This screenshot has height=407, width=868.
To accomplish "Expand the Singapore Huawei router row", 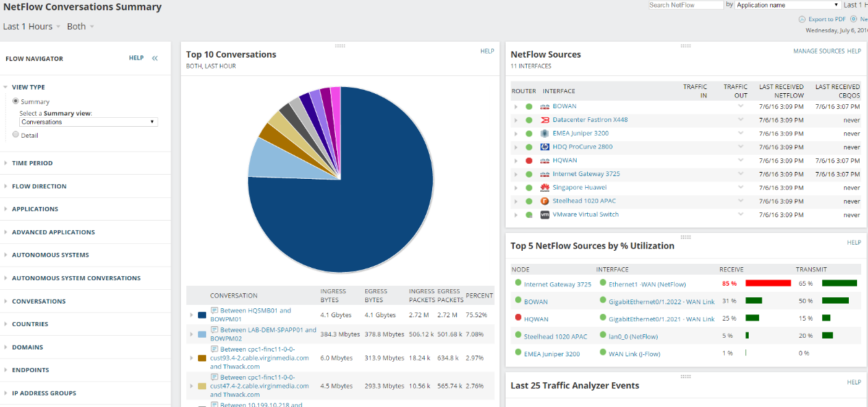I will coord(516,188).
